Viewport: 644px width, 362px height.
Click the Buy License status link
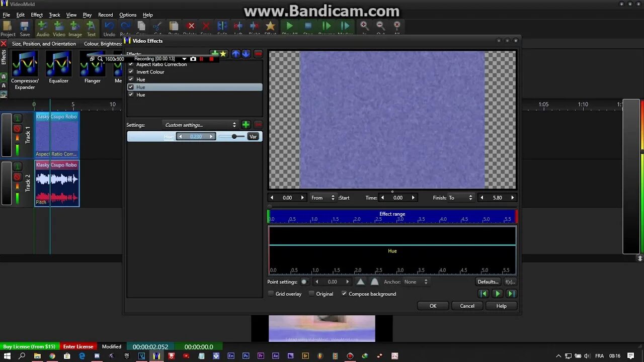[x=29, y=346]
